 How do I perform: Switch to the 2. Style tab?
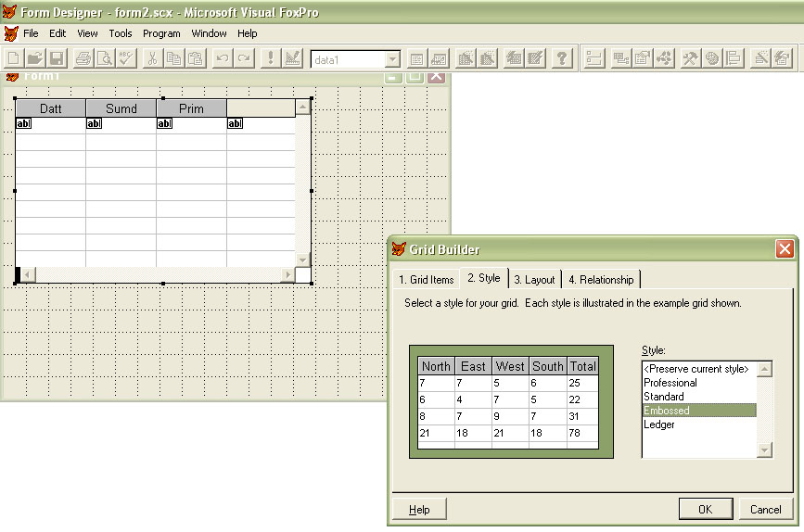483,278
